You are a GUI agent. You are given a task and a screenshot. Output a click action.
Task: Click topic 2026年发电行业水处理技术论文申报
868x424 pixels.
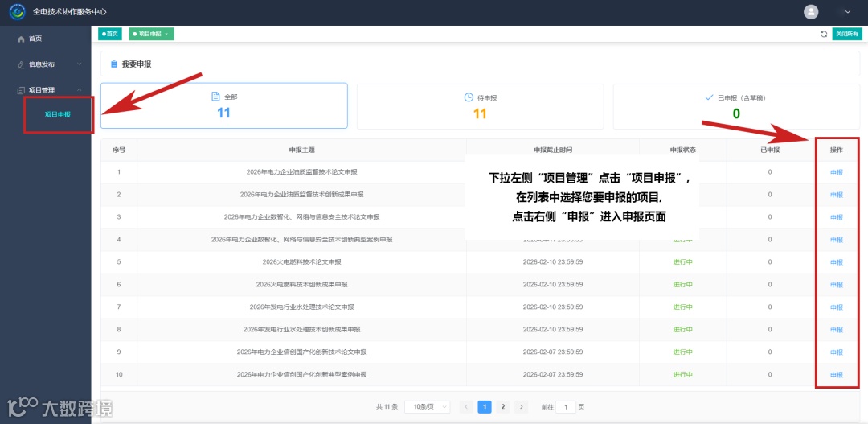click(301, 307)
